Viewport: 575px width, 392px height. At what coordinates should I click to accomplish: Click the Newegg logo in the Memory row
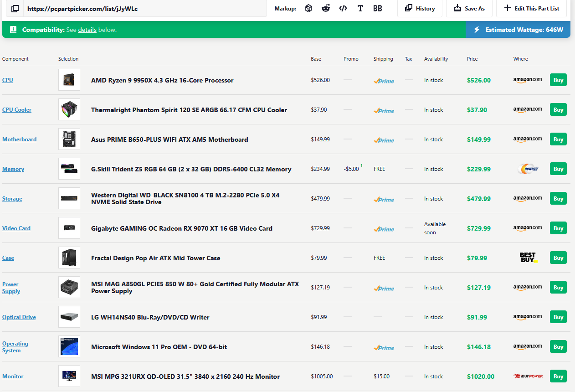[x=528, y=169]
